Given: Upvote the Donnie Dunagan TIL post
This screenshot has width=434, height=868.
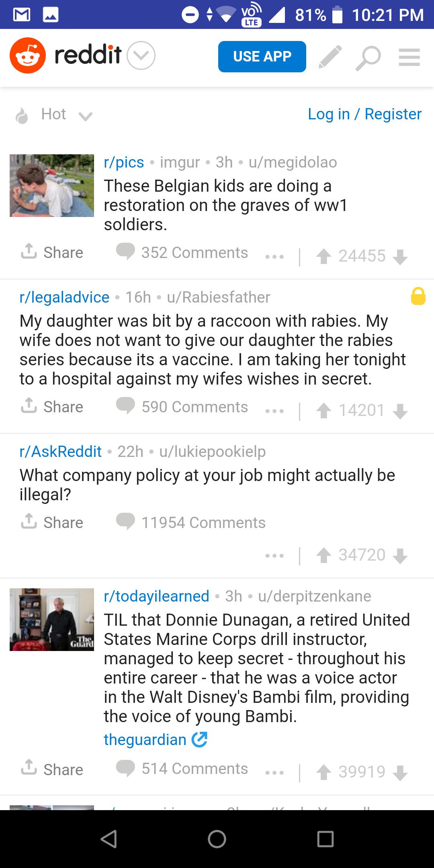Looking at the screenshot, I should (x=323, y=772).
